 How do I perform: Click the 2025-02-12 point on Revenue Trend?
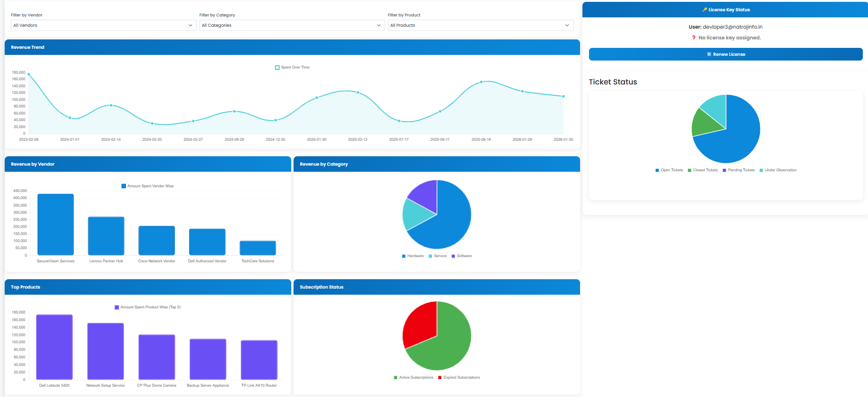click(x=358, y=92)
